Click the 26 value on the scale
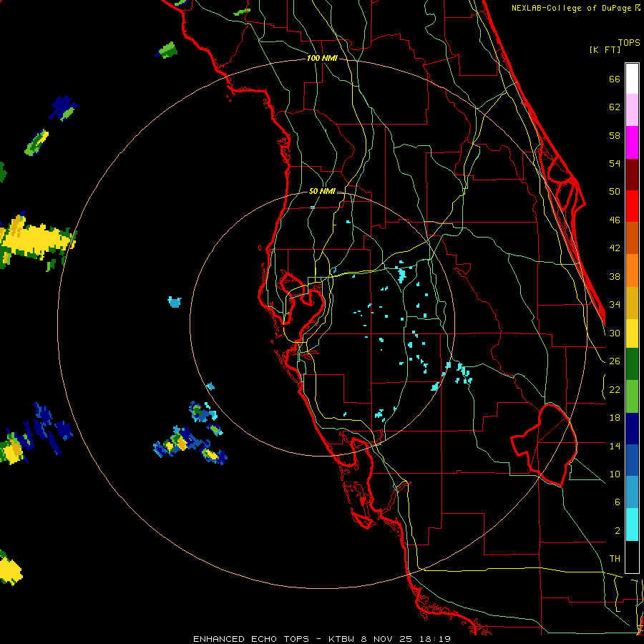The height and width of the screenshot is (644, 644). click(615, 361)
